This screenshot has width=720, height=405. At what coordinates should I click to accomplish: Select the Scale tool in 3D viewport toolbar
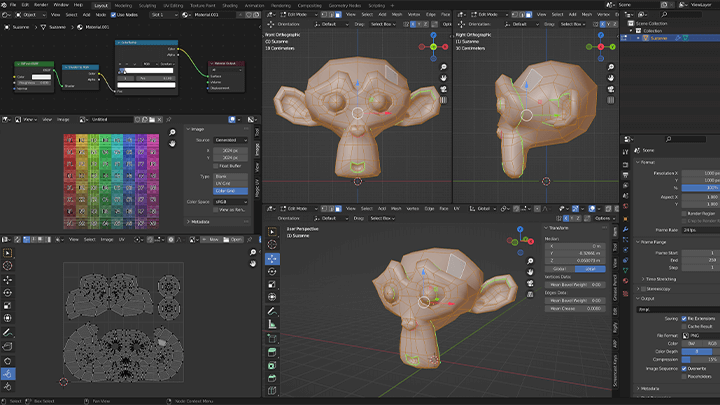coord(272,284)
